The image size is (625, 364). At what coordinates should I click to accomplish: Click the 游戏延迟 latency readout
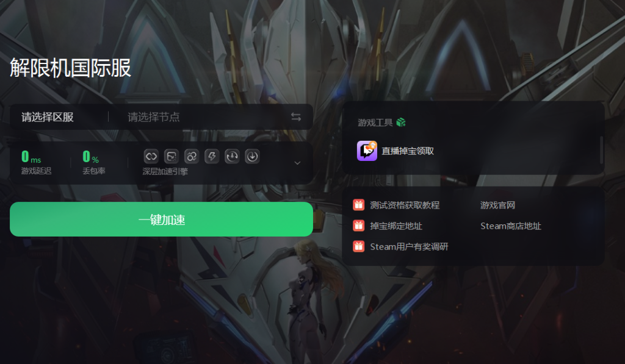36,162
